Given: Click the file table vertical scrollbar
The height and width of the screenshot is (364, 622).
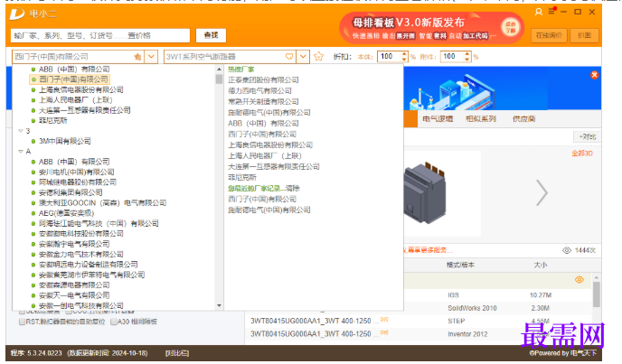Looking at the screenshot, I should tap(596, 294).
